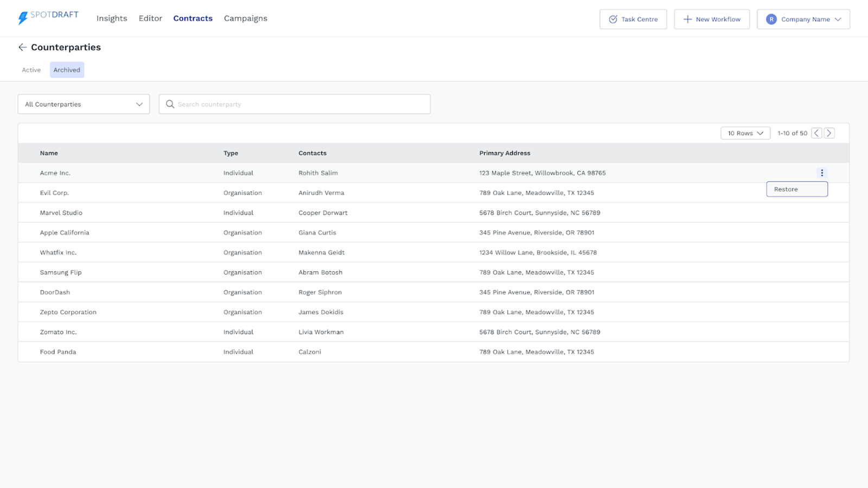Open the Contracts section
This screenshot has height=488, width=868.
pos(193,18)
